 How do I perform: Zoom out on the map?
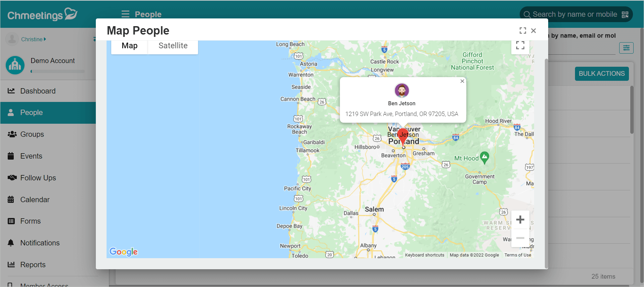click(520, 238)
